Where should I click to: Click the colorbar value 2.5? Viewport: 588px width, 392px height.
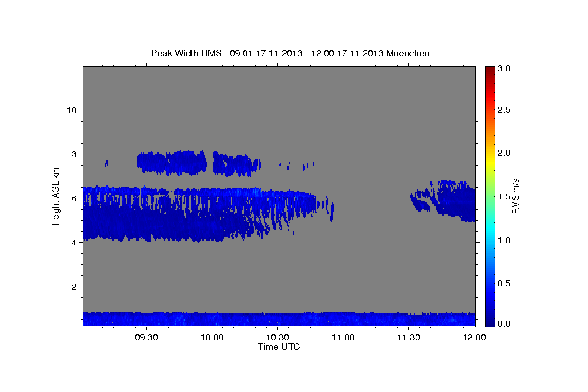pos(505,110)
